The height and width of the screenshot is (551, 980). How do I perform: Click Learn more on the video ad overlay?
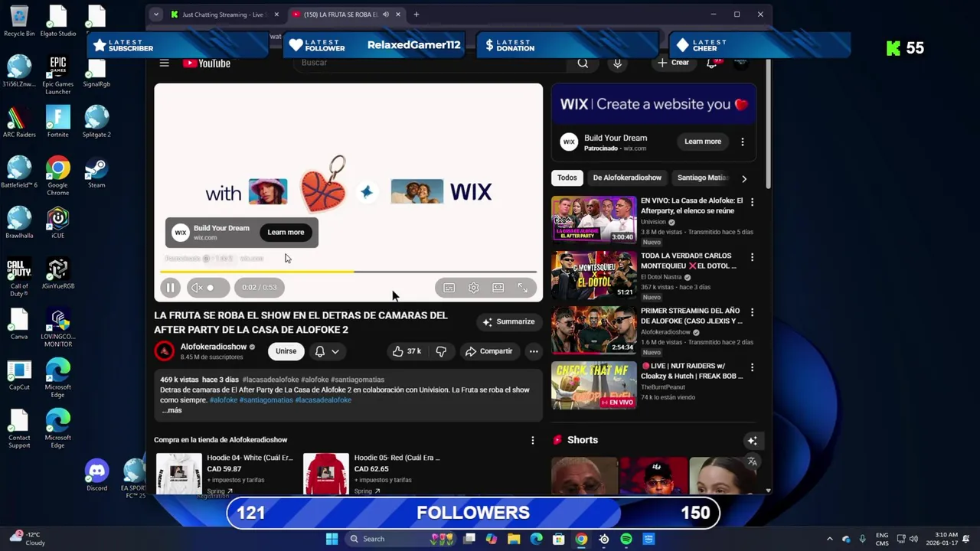coord(286,233)
